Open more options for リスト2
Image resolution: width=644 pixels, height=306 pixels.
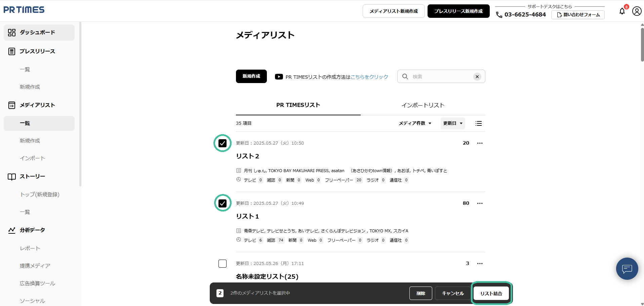pos(480,143)
